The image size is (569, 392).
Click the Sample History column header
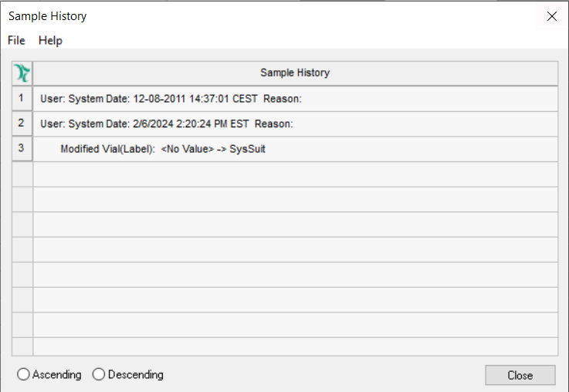coord(295,73)
